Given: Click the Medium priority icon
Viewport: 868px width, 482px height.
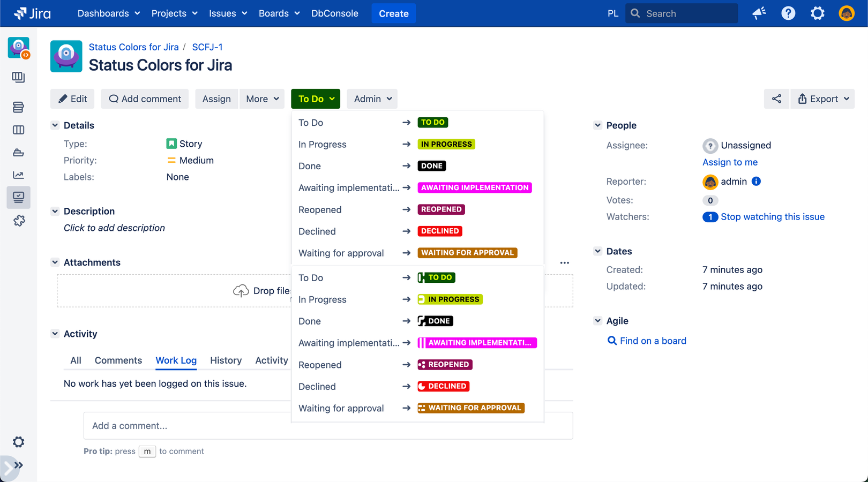Looking at the screenshot, I should 171,160.
